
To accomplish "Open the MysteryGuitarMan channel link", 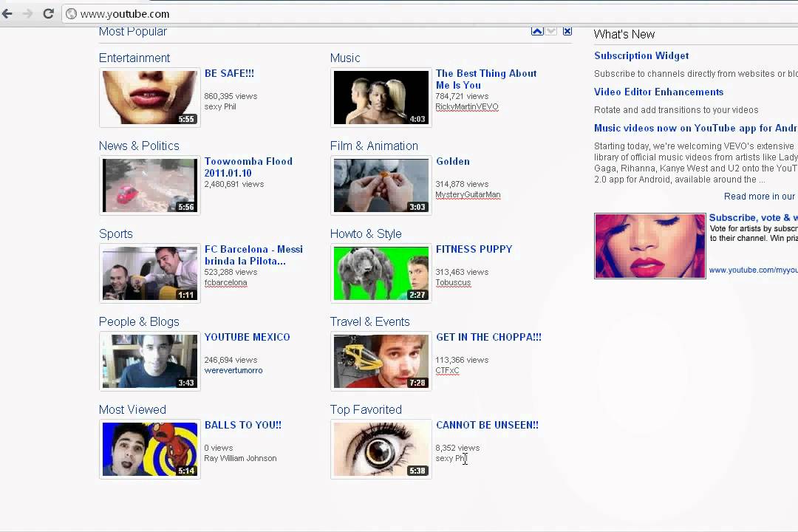I will (468, 195).
